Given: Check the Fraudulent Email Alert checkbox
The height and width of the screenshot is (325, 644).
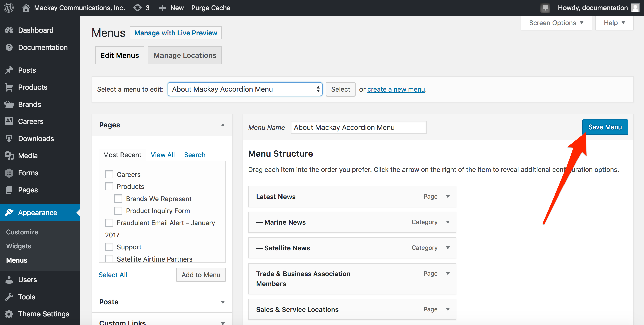Looking at the screenshot, I should point(109,223).
